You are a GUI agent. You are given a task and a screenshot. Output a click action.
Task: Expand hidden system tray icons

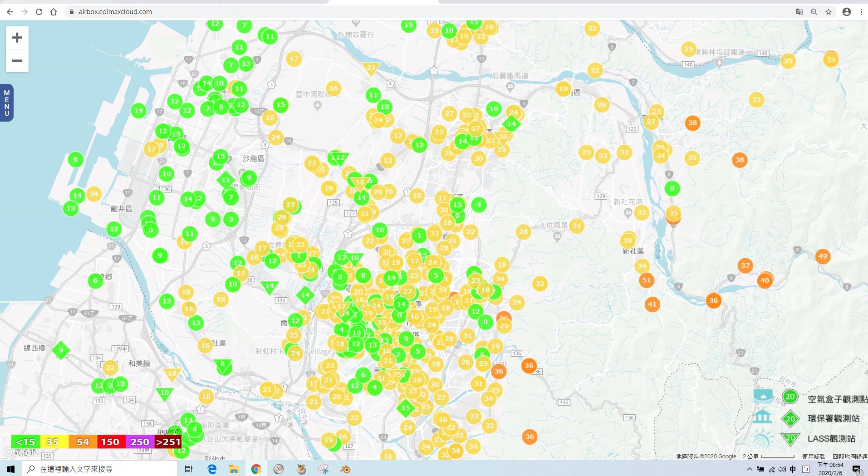(x=749, y=469)
